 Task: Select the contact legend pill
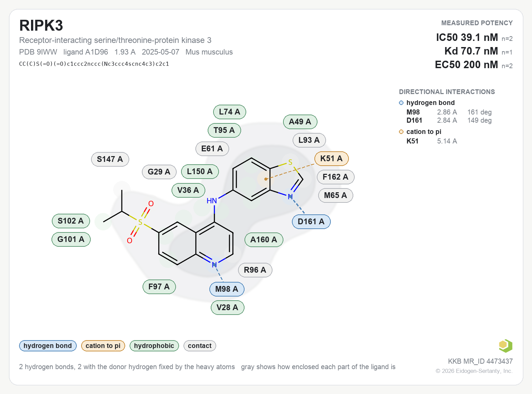point(200,346)
